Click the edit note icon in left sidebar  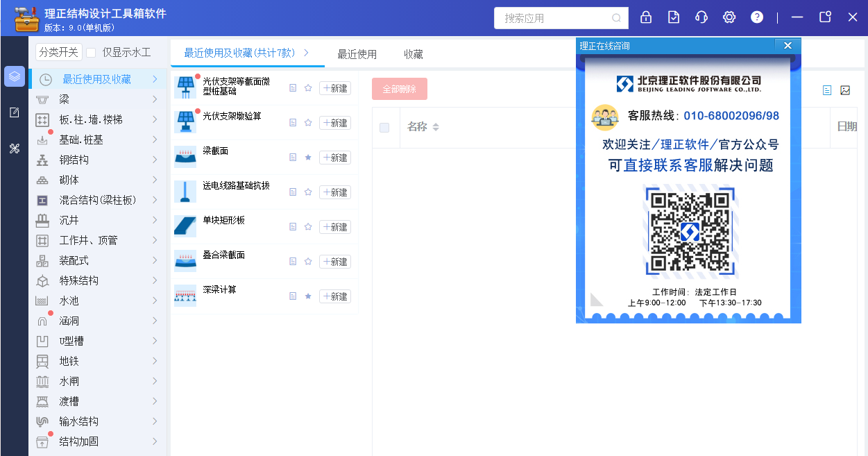click(14, 112)
